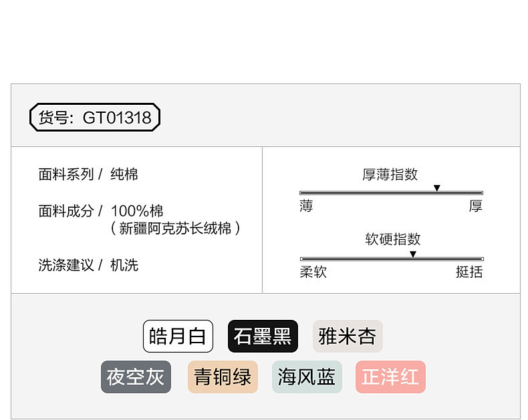Viewport: 528px width, 420px height.
Task: Select the 夜空灰 color option
Action: [136, 377]
